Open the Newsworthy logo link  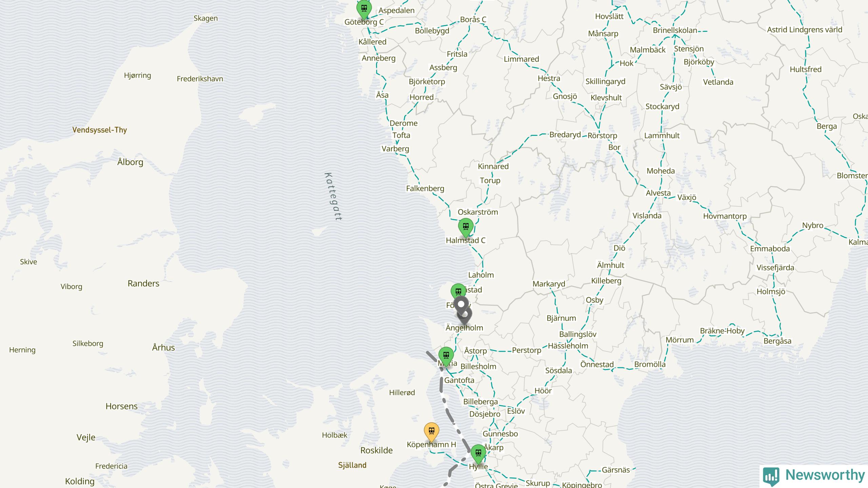coord(814,476)
